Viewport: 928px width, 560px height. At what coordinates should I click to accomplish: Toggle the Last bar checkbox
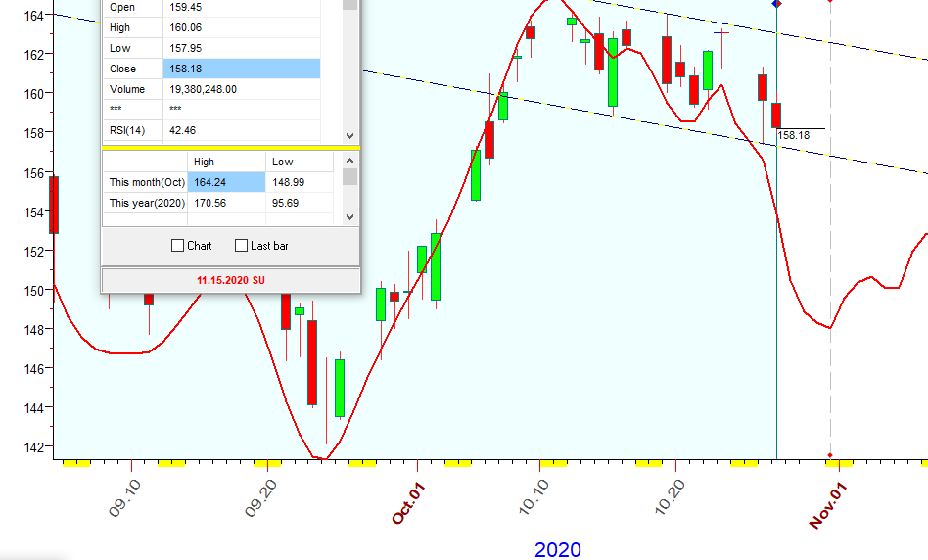(242, 246)
